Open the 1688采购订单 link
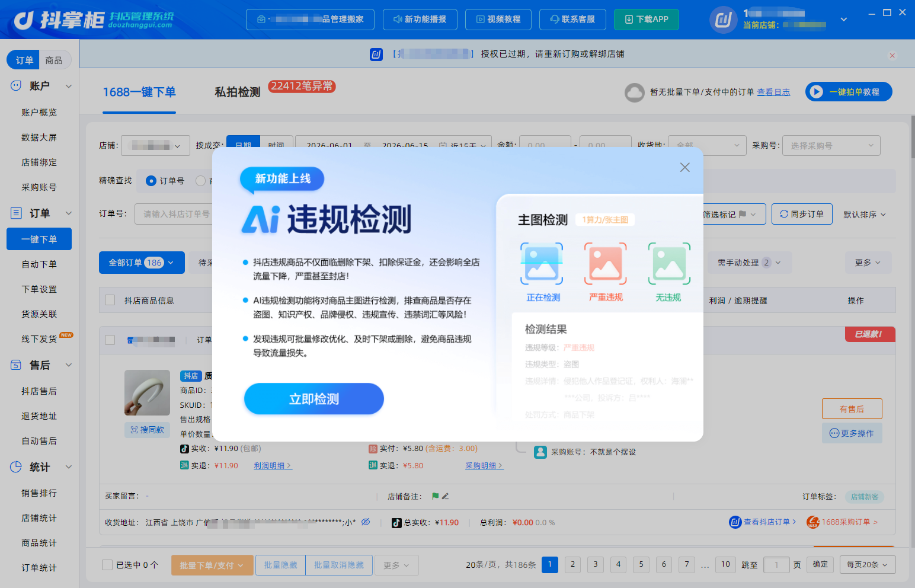This screenshot has height=588, width=915. (842, 522)
